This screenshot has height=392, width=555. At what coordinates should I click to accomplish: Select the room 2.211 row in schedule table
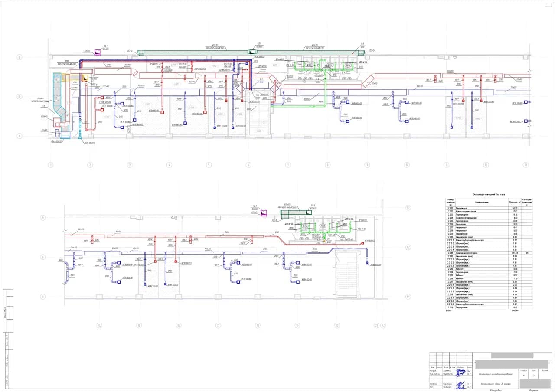[489, 253]
